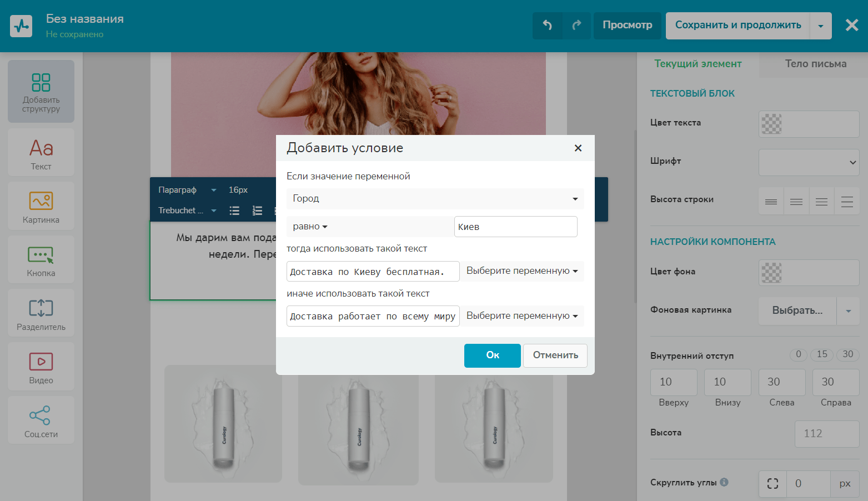Select the Divider block icon

click(x=41, y=313)
